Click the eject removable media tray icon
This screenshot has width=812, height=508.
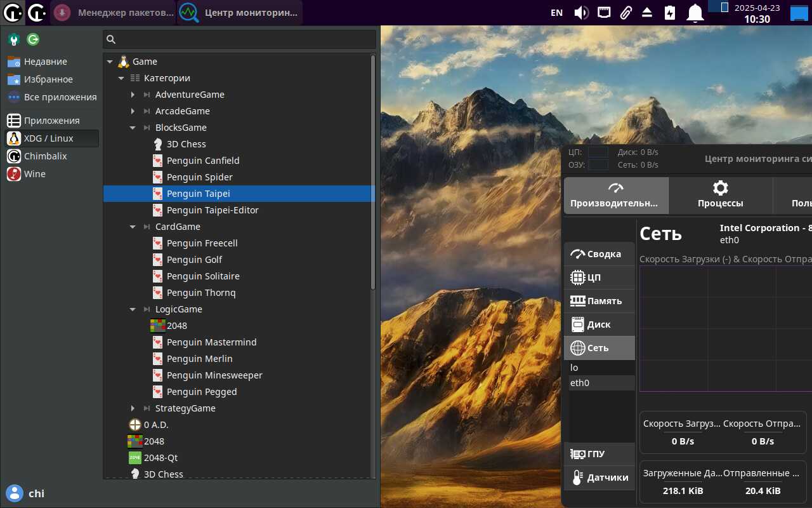(647, 13)
